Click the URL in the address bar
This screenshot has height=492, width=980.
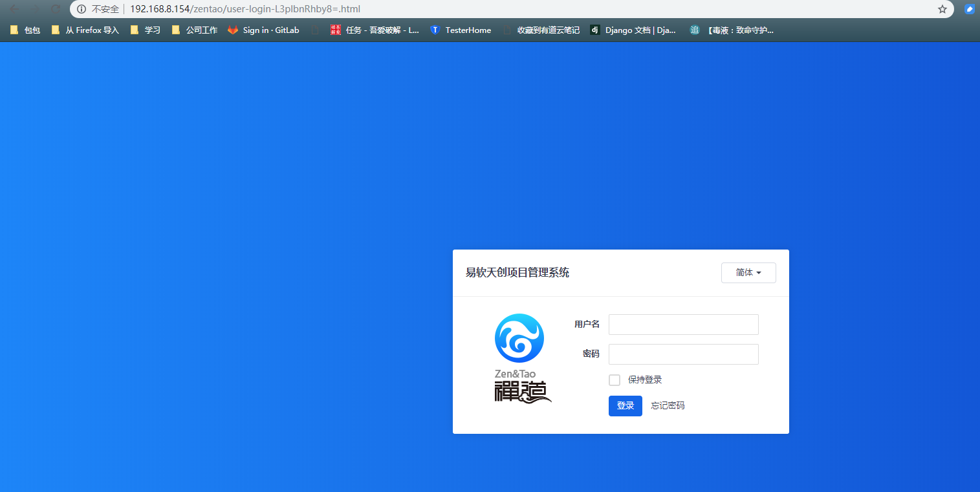click(x=245, y=9)
